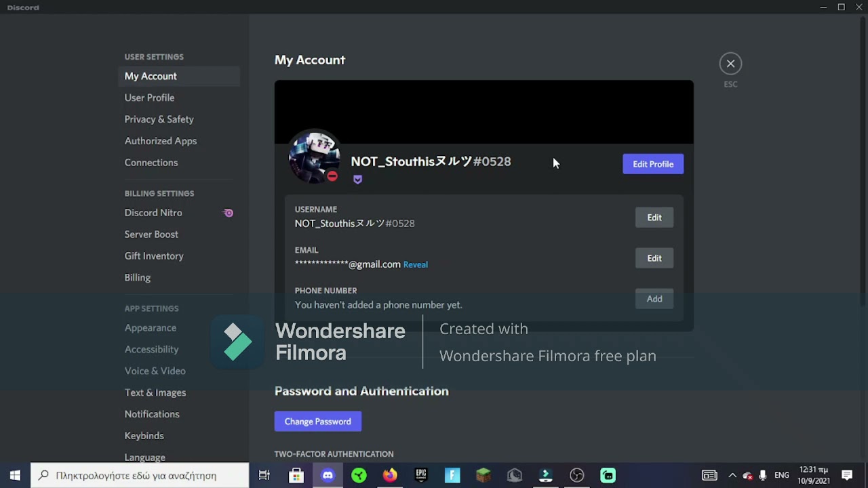
Task: Open Discord Nitro billing page
Action: 179,213
